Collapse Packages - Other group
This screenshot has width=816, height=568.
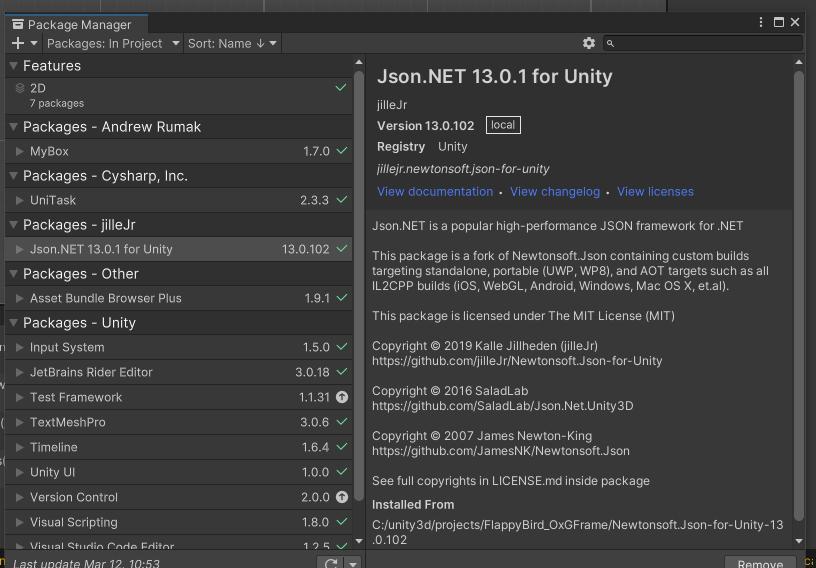click(x=14, y=273)
